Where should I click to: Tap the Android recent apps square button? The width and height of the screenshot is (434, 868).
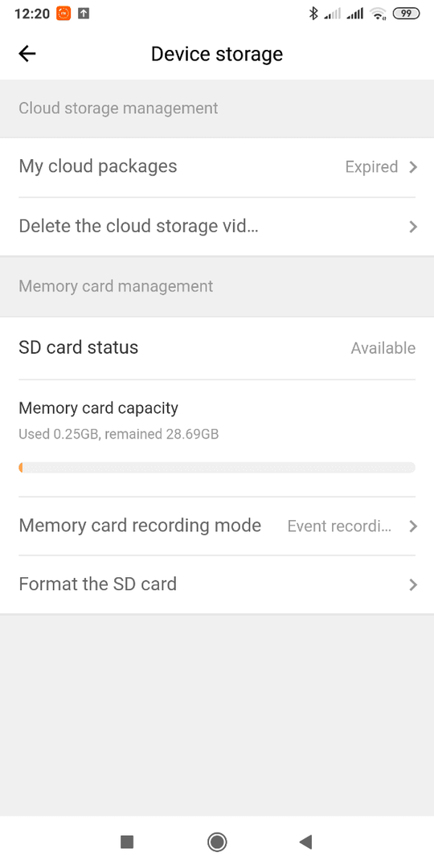click(127, 842)
